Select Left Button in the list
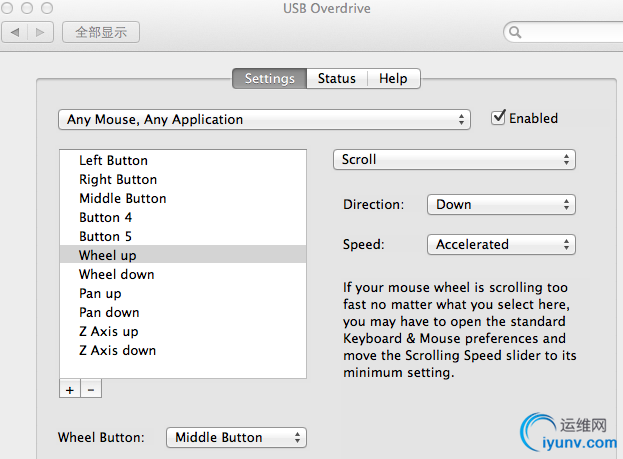 (183, 160)
